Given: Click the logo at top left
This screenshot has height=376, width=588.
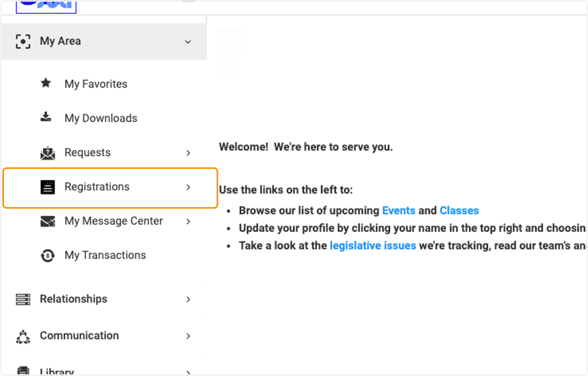Looking at the screenshot, I should pyautogui.click(x=46, y=6).
